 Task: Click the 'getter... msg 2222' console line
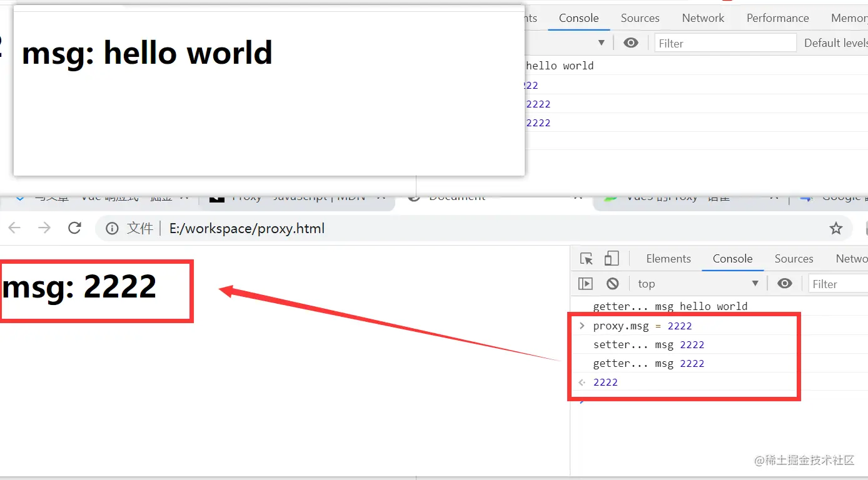(648, 363)
